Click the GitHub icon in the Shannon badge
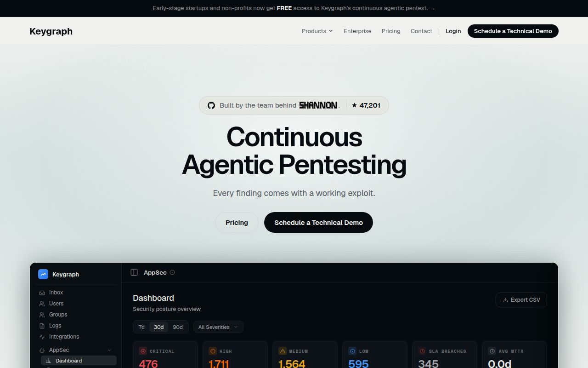The image size is (588, 368). click(x=211, y=105)
